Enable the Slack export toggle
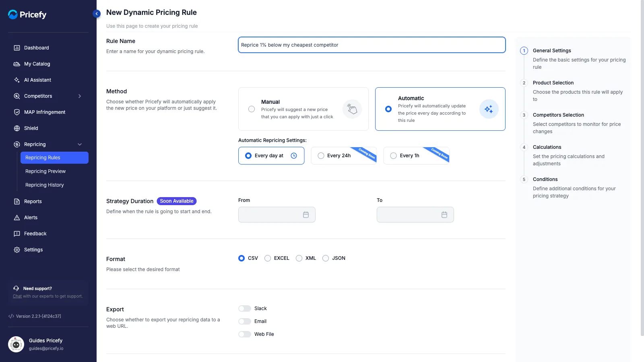Viewport: 644px width, 362px height. tap(245, 309)
